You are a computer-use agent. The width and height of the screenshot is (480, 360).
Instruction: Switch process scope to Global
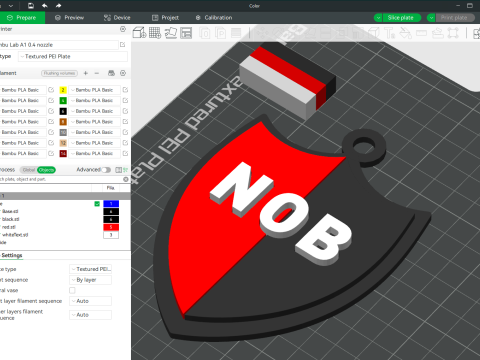[x=29, y=170]
